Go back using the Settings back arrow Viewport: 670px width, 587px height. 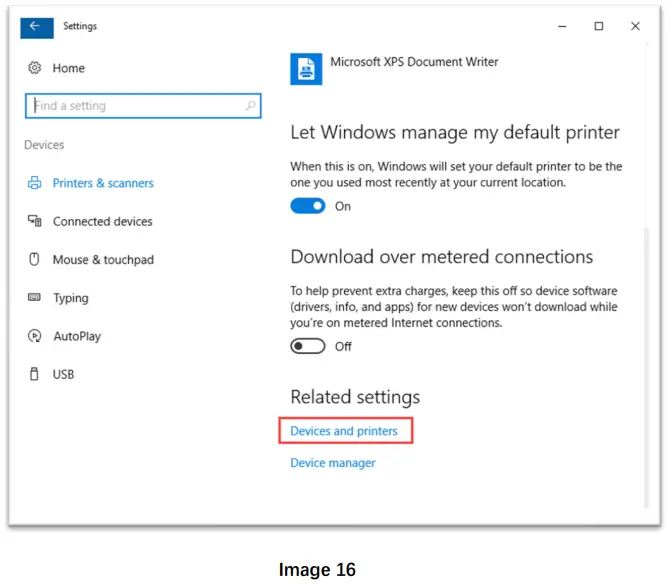[x=37, y=27]
